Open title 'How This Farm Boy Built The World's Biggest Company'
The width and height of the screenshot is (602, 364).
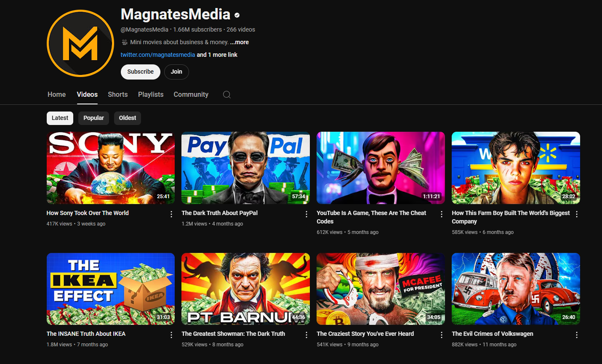pyautogui.click(x=511, y=217)
